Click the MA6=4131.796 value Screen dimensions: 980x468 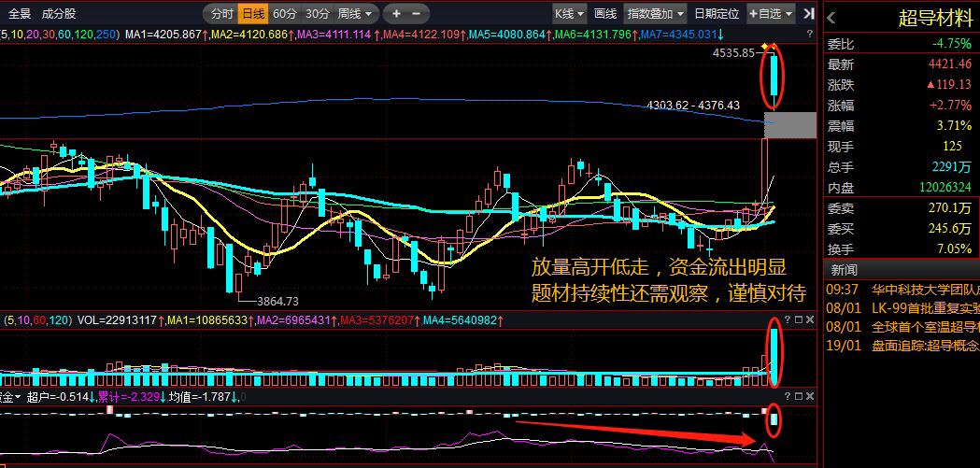coord(594,35)
